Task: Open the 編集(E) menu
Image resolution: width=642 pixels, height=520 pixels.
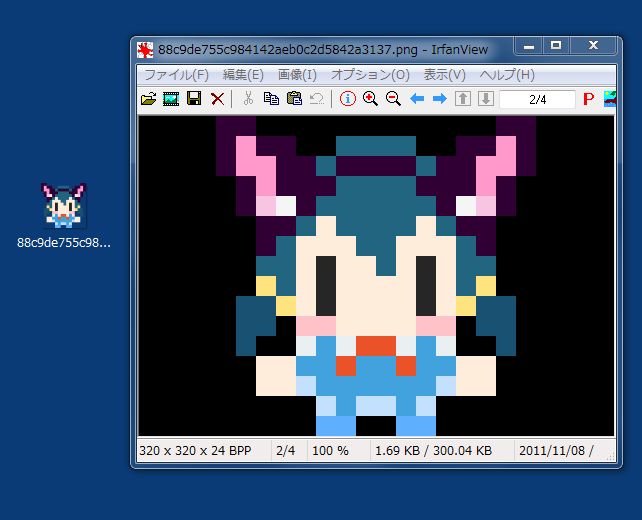Action: pyautogui.click(x=243, y=75)
